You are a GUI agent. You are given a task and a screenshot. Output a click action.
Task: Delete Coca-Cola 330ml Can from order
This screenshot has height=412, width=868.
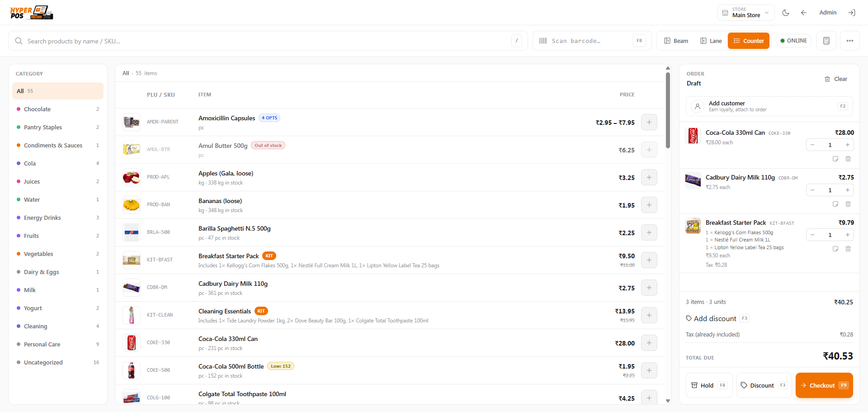point(848,159)
